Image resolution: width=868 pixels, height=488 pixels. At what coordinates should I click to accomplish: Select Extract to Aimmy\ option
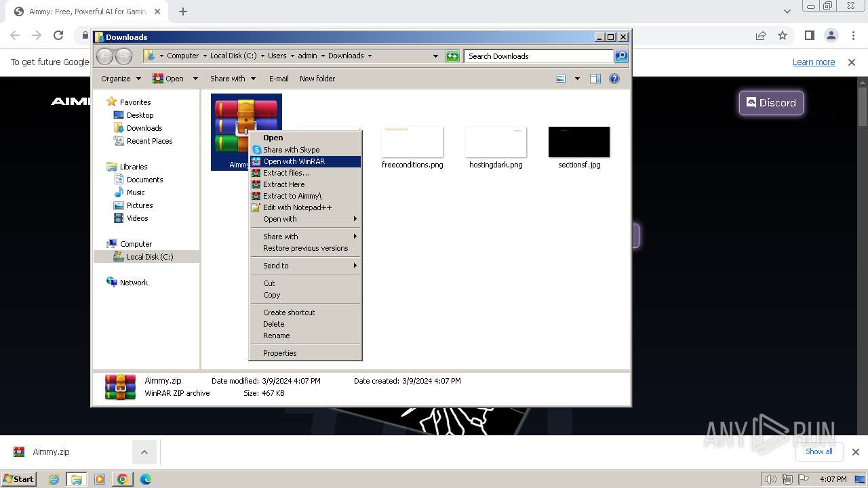pos(305,196)
